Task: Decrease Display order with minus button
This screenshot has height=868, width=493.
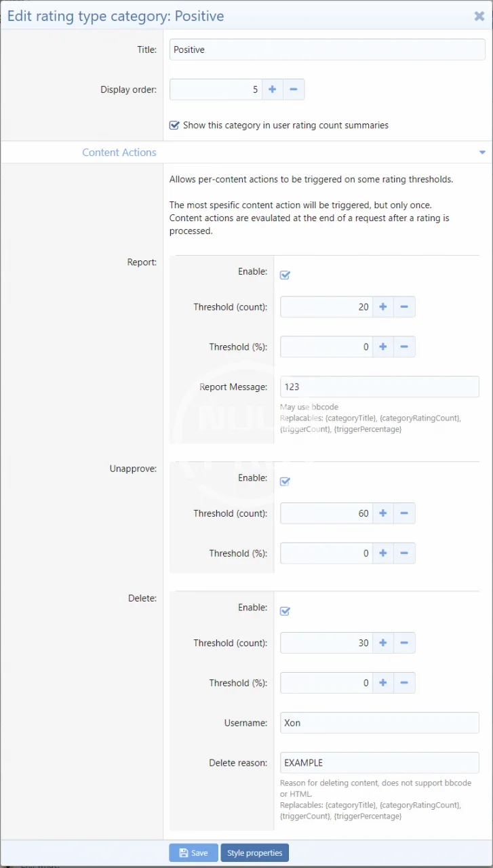Action: pyautogui.click(x=294, y=90)
